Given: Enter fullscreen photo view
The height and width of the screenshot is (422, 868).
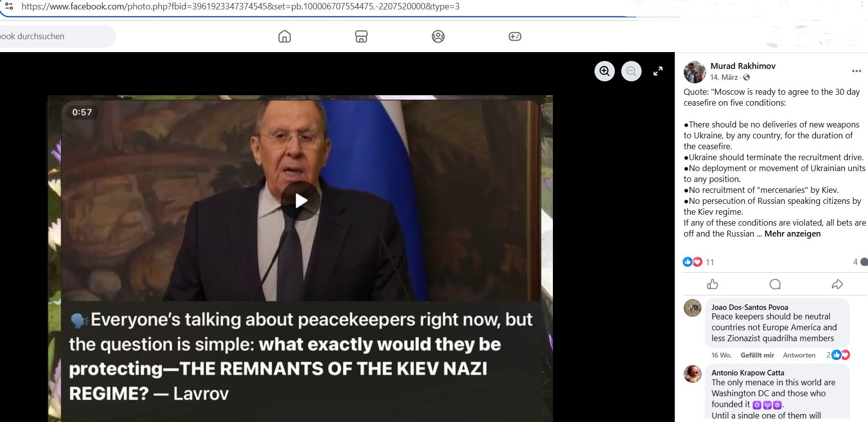Looking at the screenshot, I should (x=658, y=71).
